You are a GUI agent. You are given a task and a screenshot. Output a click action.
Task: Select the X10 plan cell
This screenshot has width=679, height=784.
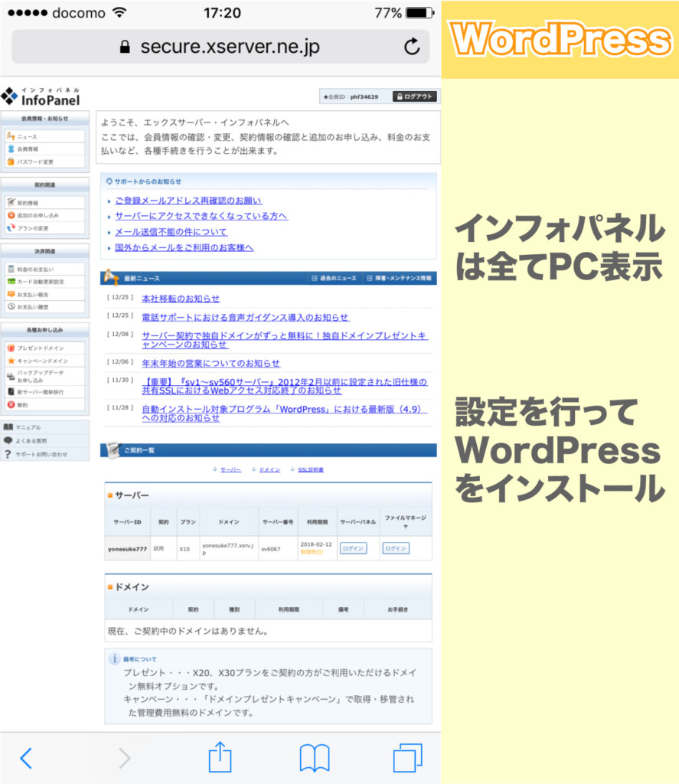pyautogui.click(x=188, y=549)
